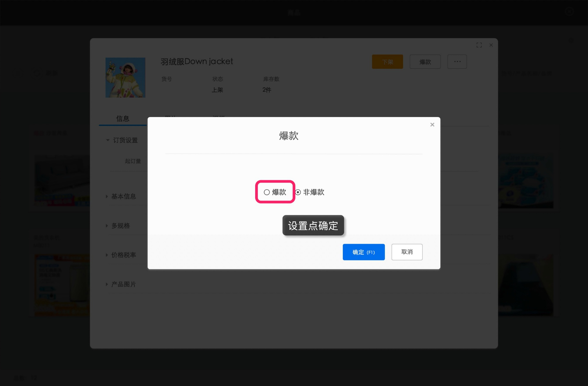The image size is (588, 386).
Task: Expand the 产品图片 section
Action: click(121, 284)
